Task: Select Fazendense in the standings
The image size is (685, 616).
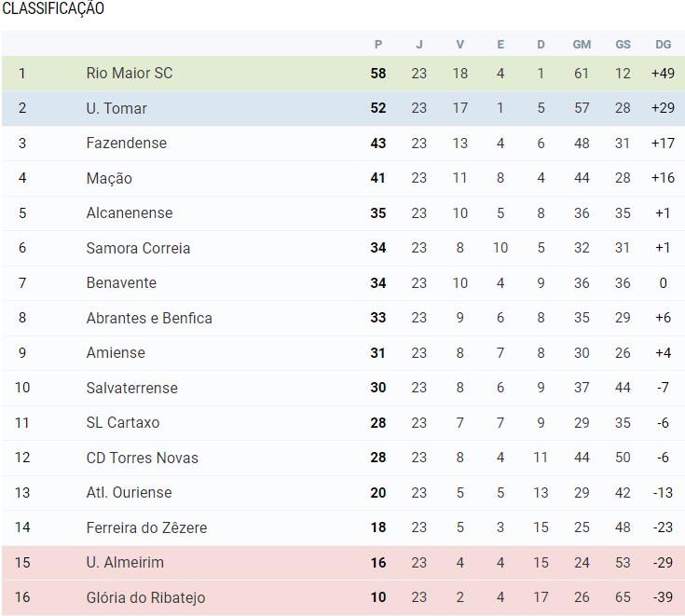Action: tap(127, 144)
